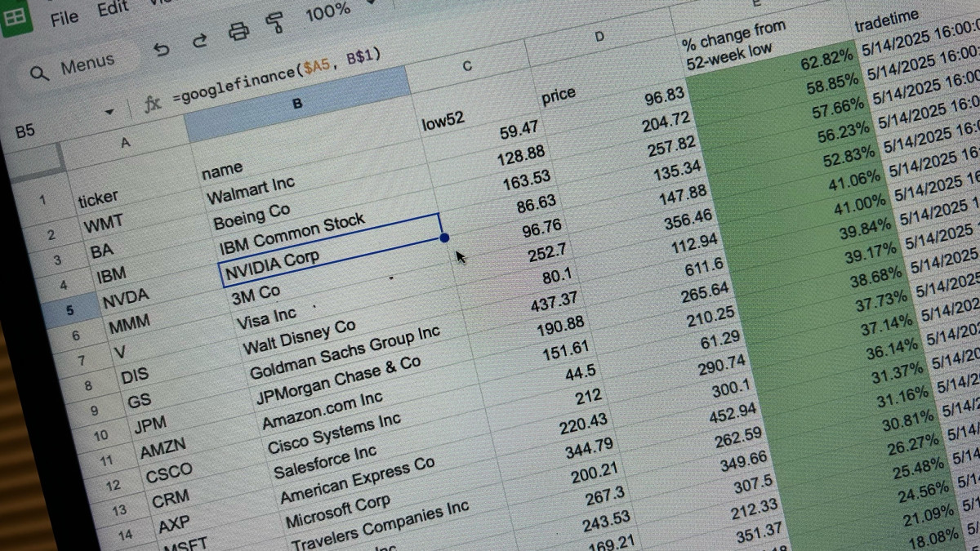Image resolution: width=980 pixels, height=551 pixels.
Task: Redo the last undone action
Action: [x=199, y=40]
